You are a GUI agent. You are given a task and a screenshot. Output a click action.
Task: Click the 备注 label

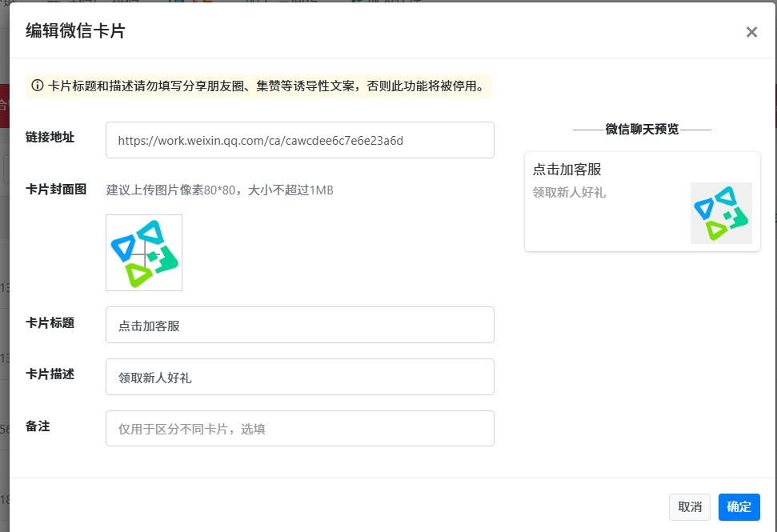click(38, 426)
